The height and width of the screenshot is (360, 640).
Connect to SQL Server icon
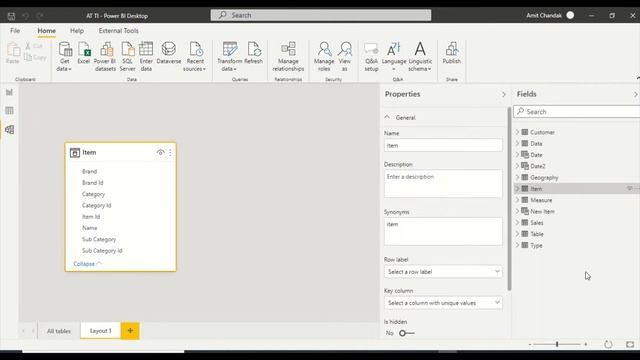point(127,56)
